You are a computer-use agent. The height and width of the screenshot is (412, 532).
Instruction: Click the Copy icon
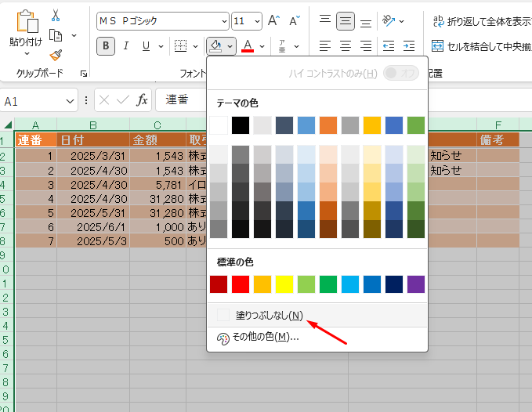(x=56, y=35)
